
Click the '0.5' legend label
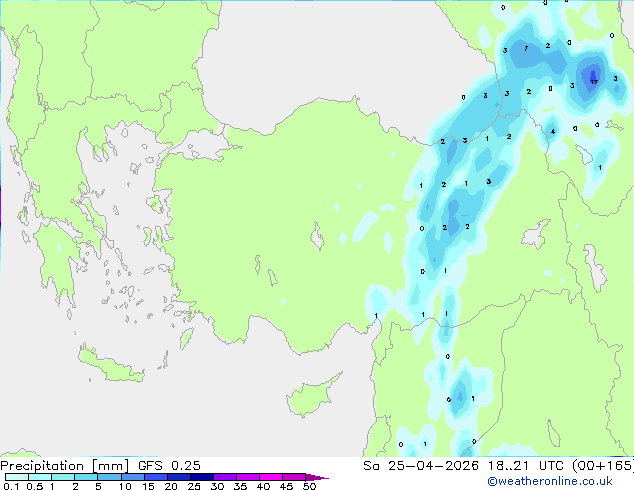tap(34, 486)
